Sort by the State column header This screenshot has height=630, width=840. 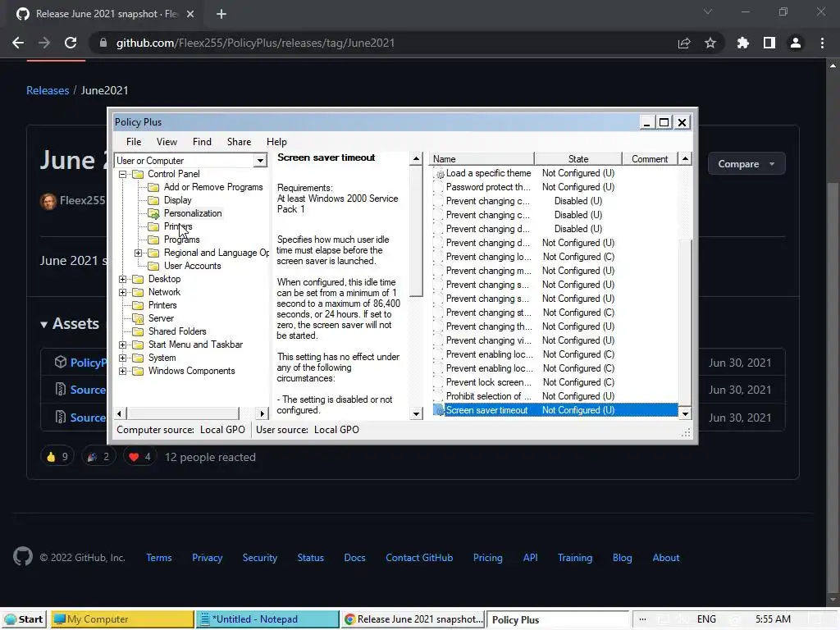point(578,159)
